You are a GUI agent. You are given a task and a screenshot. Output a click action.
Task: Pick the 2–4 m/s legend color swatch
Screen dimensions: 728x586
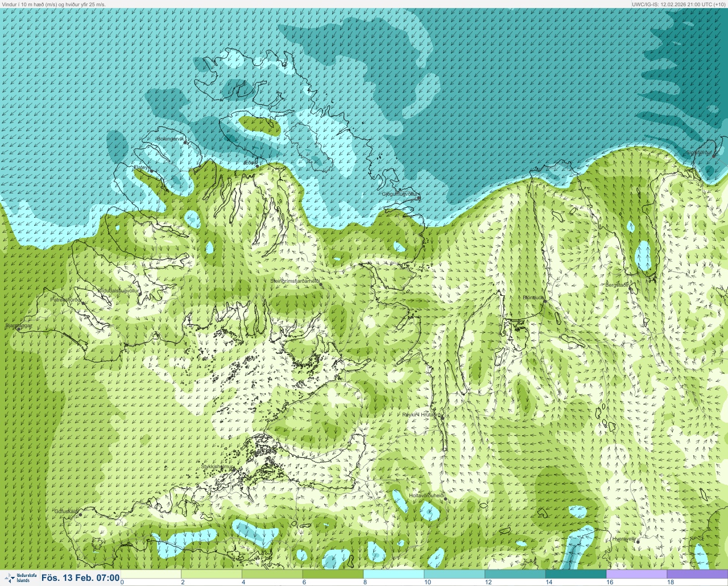point(212,574)
